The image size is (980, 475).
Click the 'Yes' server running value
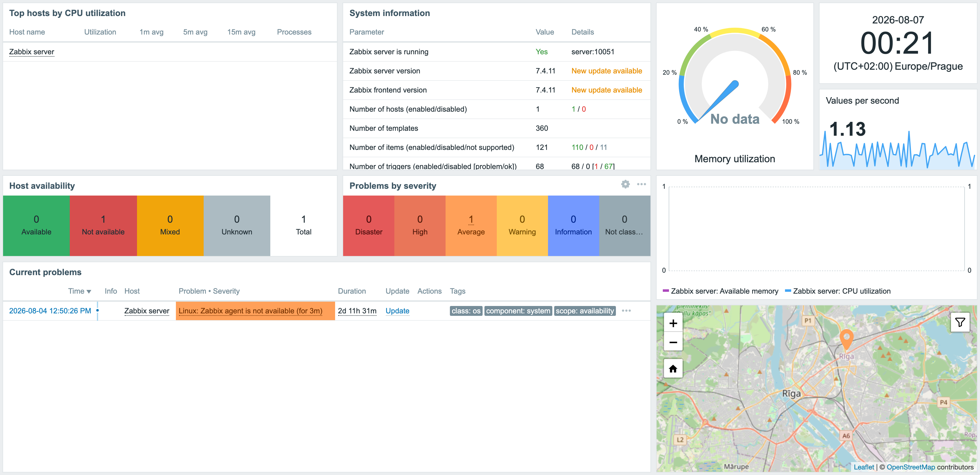point(541,52)
